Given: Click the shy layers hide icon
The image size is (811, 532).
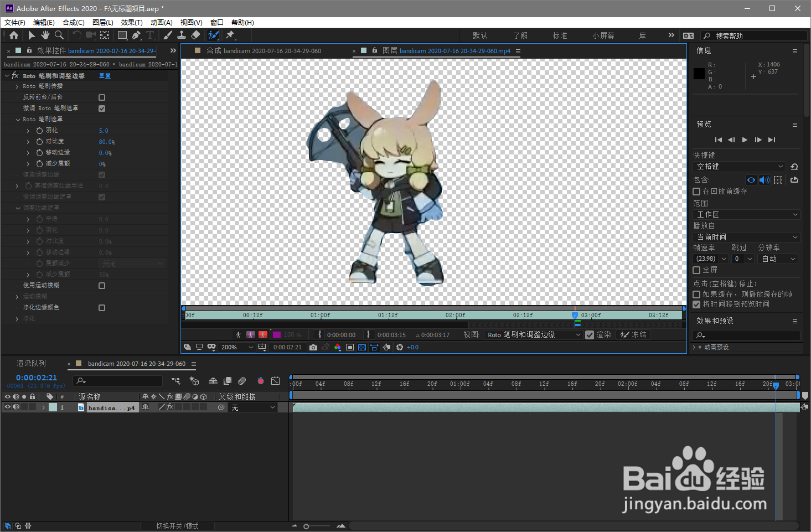Looking at the screenshot, I should pyautogui.click(x=213, y=381).
